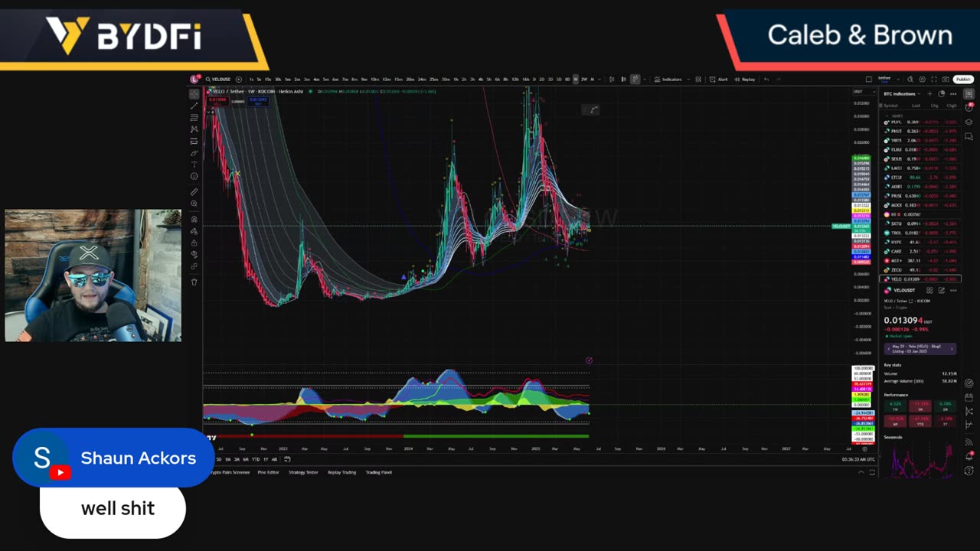Select the text annotation tool
The image size is (980, 551).
(194, 164)
